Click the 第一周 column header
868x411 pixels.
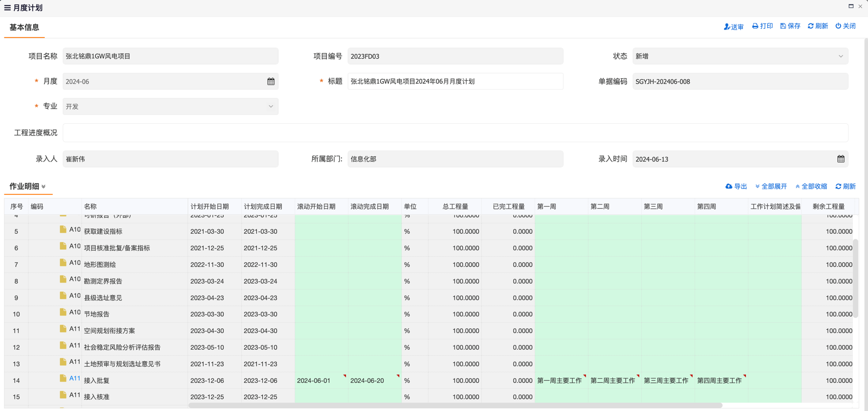(x=561, y=206)
